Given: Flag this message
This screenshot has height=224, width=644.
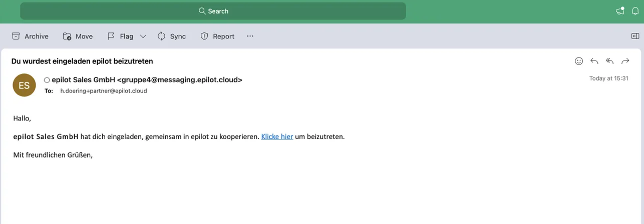Looking at the screenshot, I should point(120,36).
